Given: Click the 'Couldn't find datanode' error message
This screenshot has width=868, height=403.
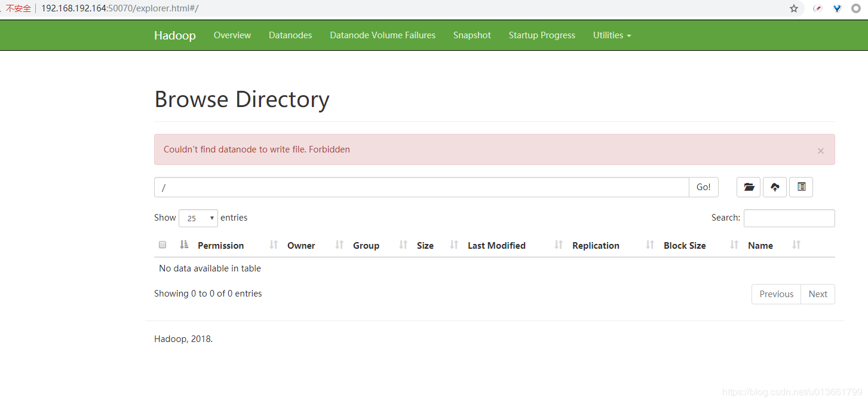Looking at the screenshot, I should point(257,149).
